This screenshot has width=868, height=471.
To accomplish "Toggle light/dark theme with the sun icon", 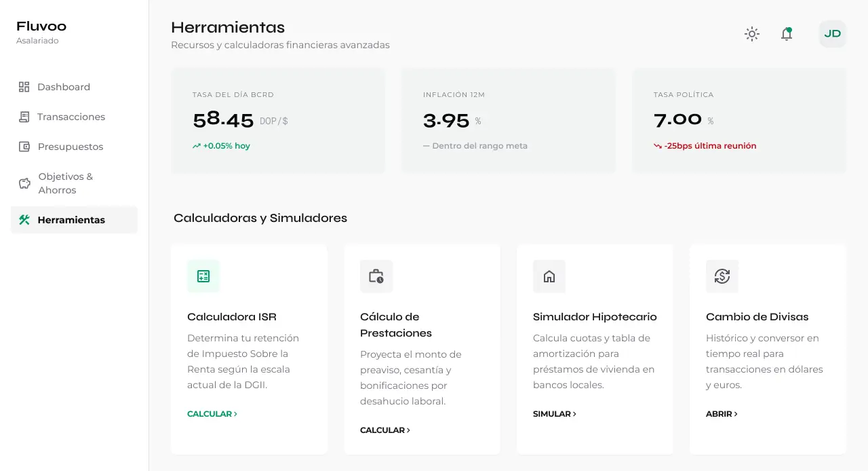I will (x=751, y=34).
